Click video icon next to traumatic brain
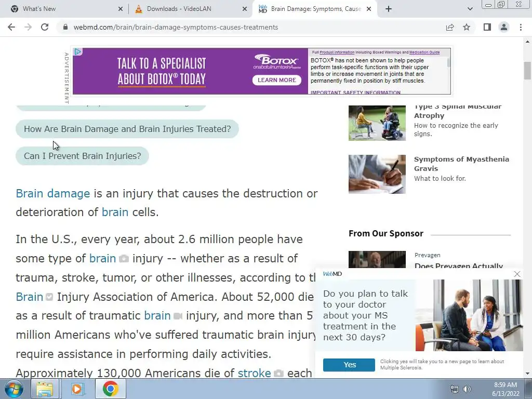 [178, 316]
